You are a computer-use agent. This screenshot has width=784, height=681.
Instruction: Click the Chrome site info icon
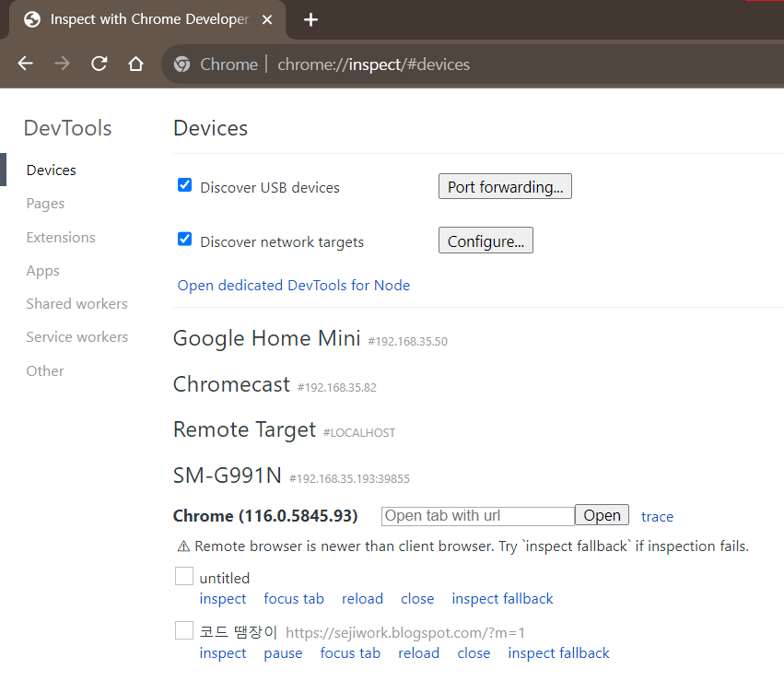click(x=182, y=64)
